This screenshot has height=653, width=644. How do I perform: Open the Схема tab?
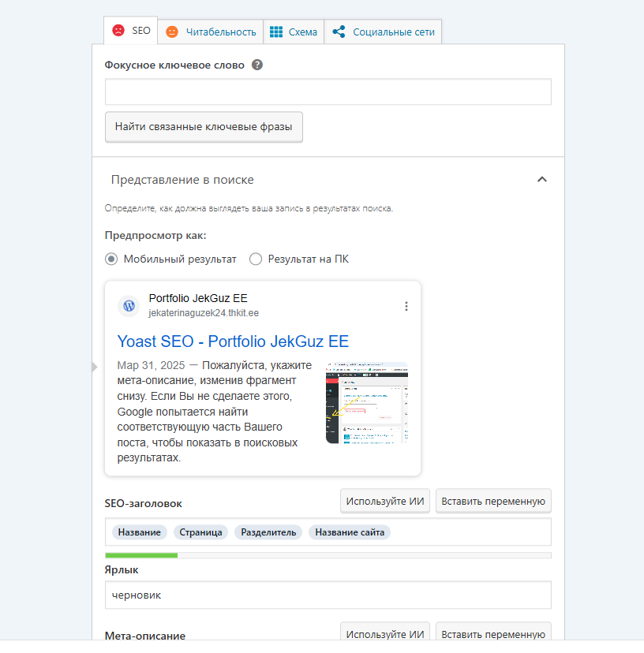294,32
